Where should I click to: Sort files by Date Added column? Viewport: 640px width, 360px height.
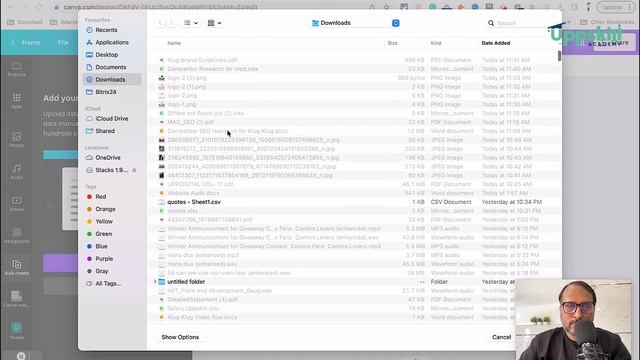tap(496, 43)
